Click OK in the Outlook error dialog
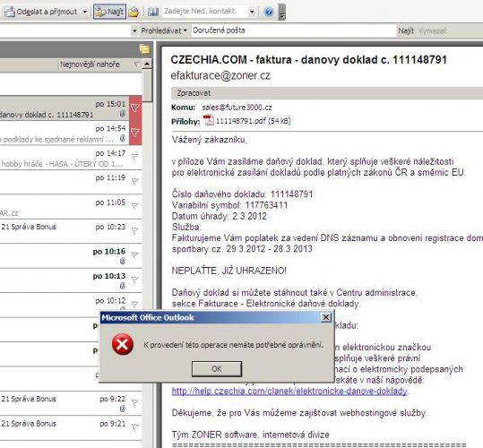This screenshot has width=483, height=448. pos(217,369)
